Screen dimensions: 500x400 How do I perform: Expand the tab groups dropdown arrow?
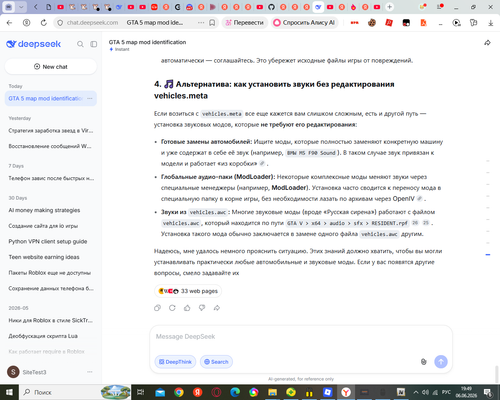pos(21,7)
